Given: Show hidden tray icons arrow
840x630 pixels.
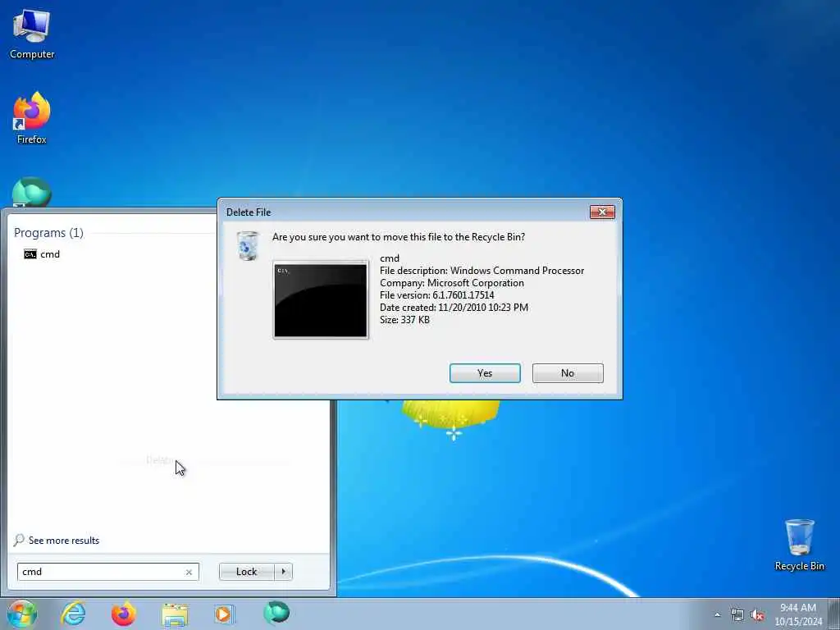Looking at the screenshot, I should pyautogui.click(x=717, y=614).
